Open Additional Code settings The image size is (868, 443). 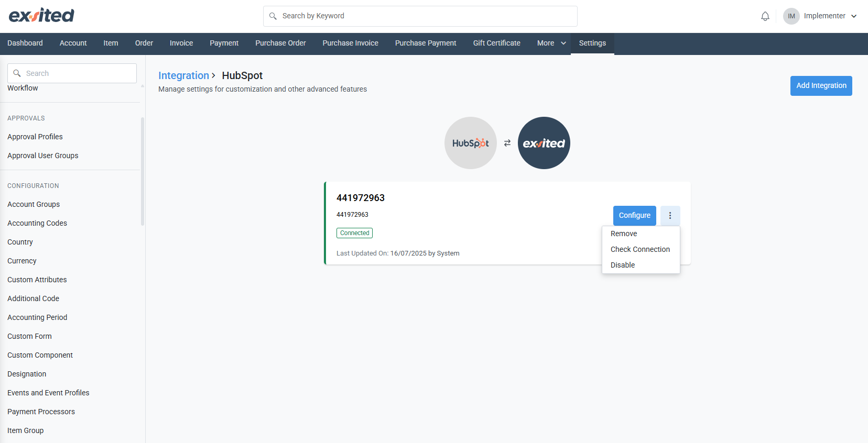pyautogui.click(x=33, y=298)
